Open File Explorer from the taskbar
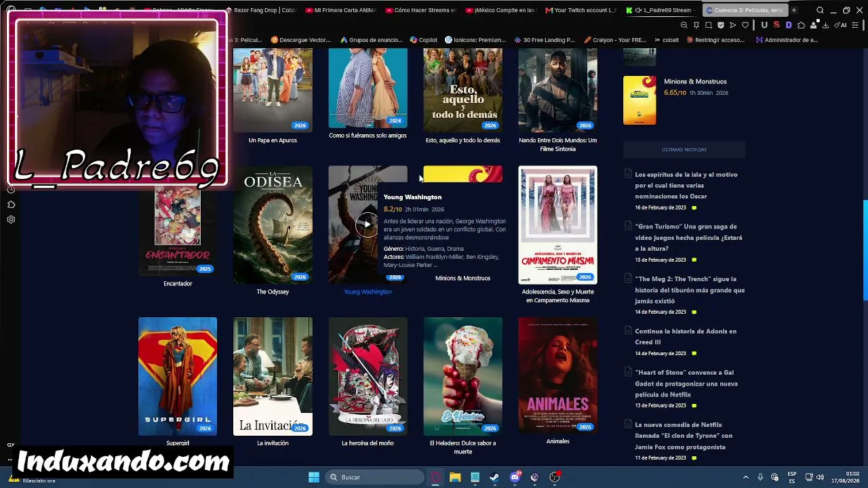Viewport: 868px width, 488px height. click(x=455, y=477)
